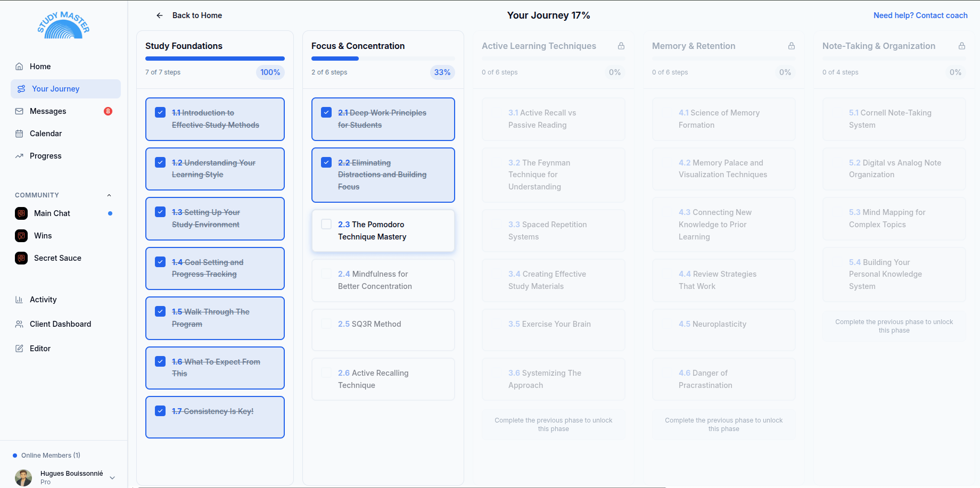Image resolution: width=980 pixels, height=488 pixels.
Task: Click the Home icon in sidebar
Action: tap(20, 66)
